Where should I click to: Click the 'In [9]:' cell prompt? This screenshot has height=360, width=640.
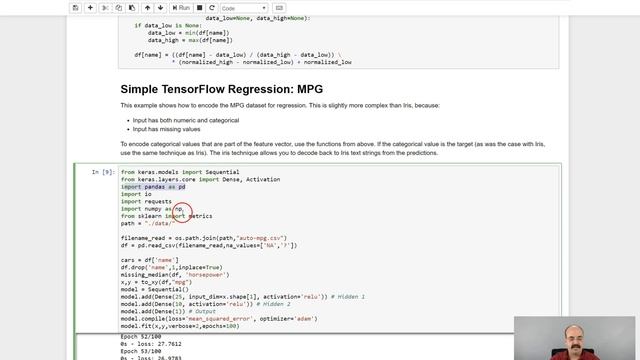click(103, 172)
